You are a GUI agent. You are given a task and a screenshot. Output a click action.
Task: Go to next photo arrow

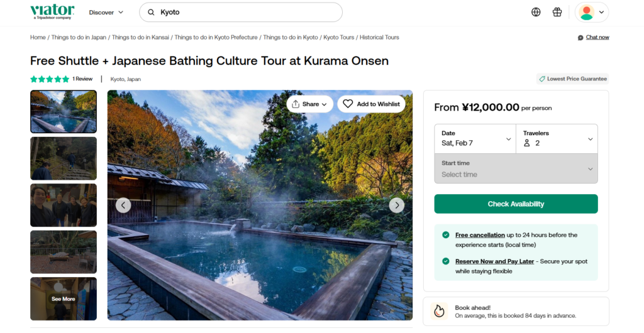pos(396,205)
